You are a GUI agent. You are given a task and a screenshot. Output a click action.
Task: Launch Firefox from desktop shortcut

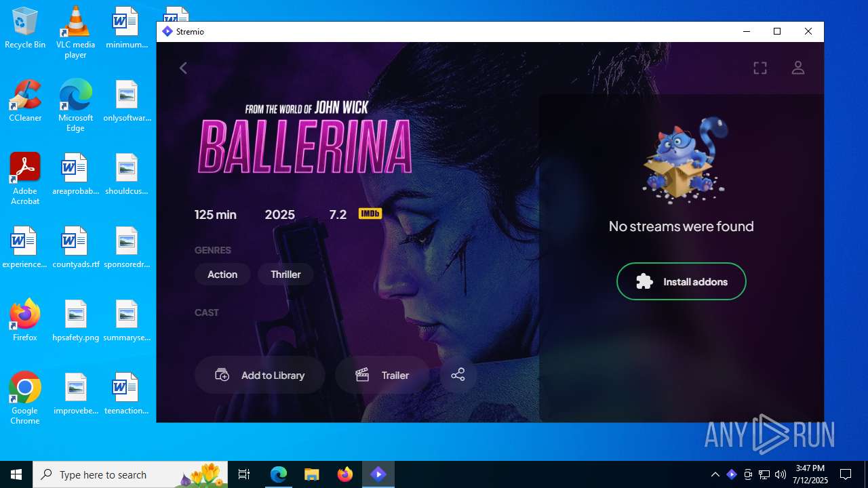pos(25,320)
